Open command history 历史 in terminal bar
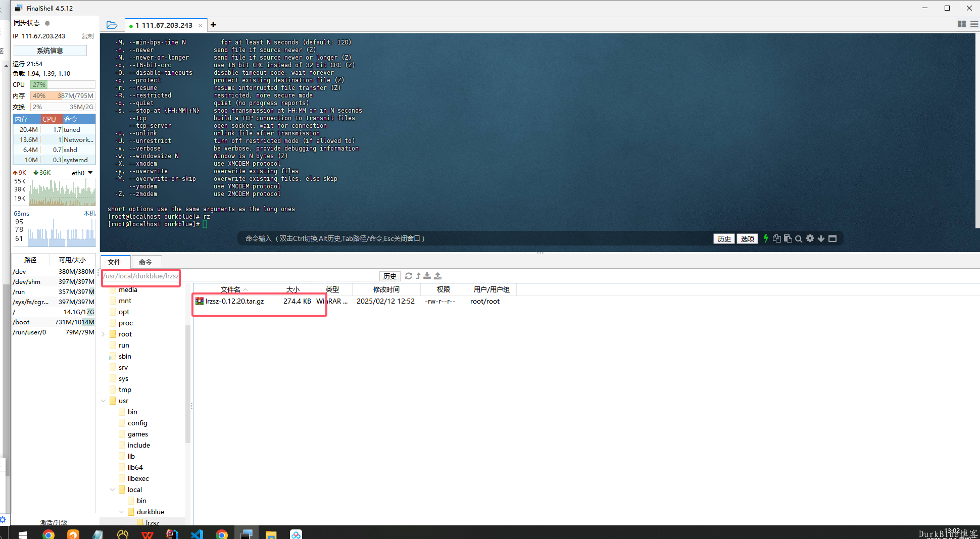This screenshot has width=980, height=539. (724, 239)
